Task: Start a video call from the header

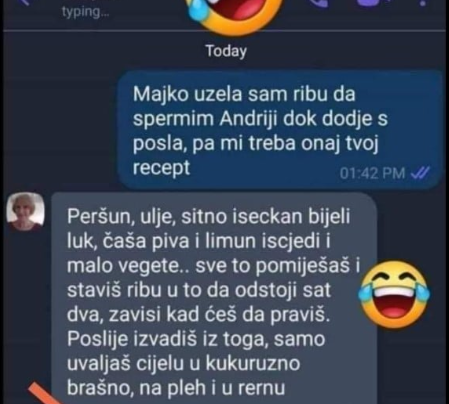Action: coord(372,3)
